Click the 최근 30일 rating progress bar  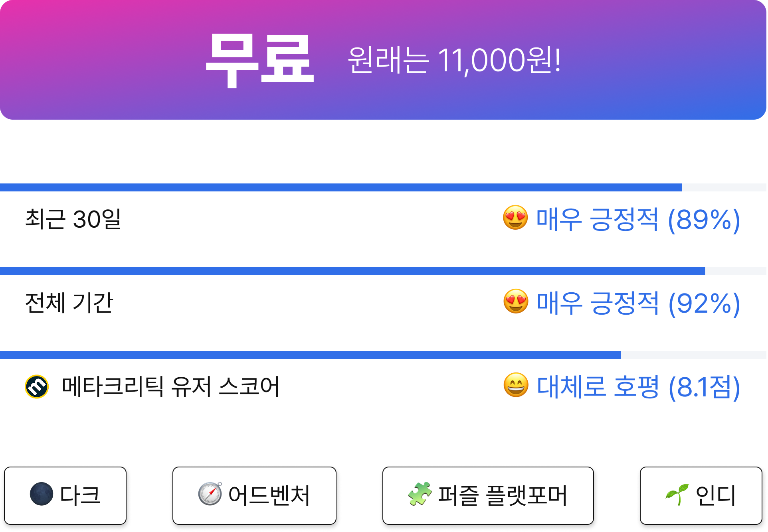coord(383,187)
